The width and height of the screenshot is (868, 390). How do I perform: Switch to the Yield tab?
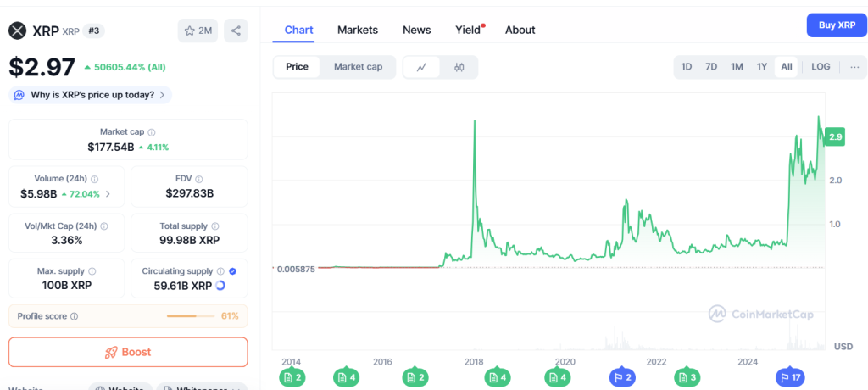pyautogui.click(x=469, y=30)
